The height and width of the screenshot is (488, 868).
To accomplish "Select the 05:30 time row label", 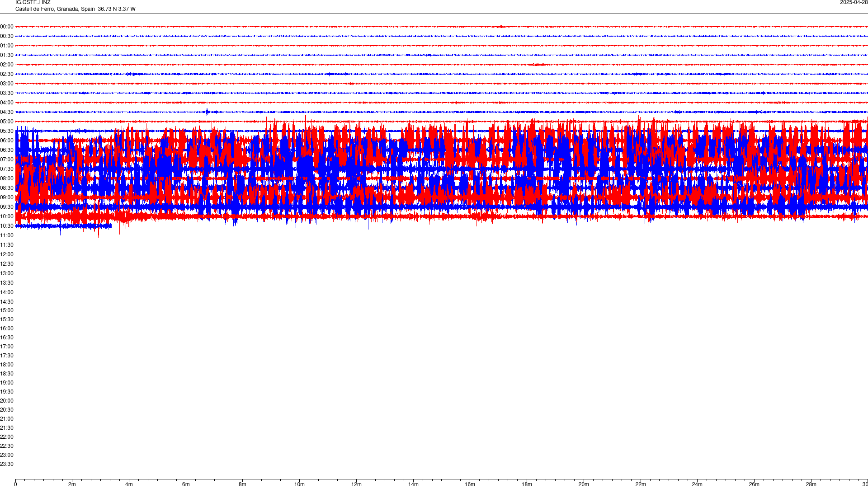I will click(x=7, y=131).
